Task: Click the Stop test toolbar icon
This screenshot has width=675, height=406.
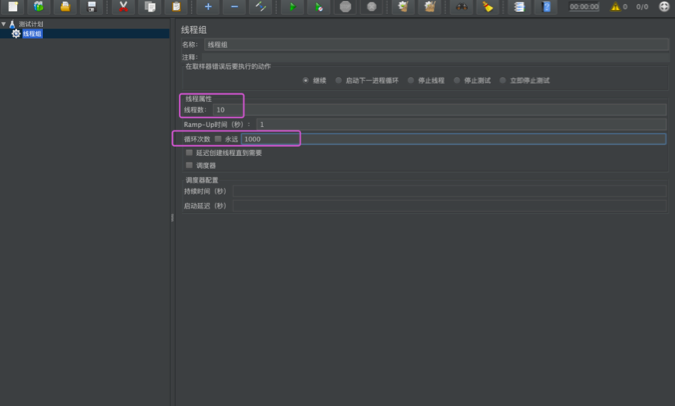Action: (345, 7)
